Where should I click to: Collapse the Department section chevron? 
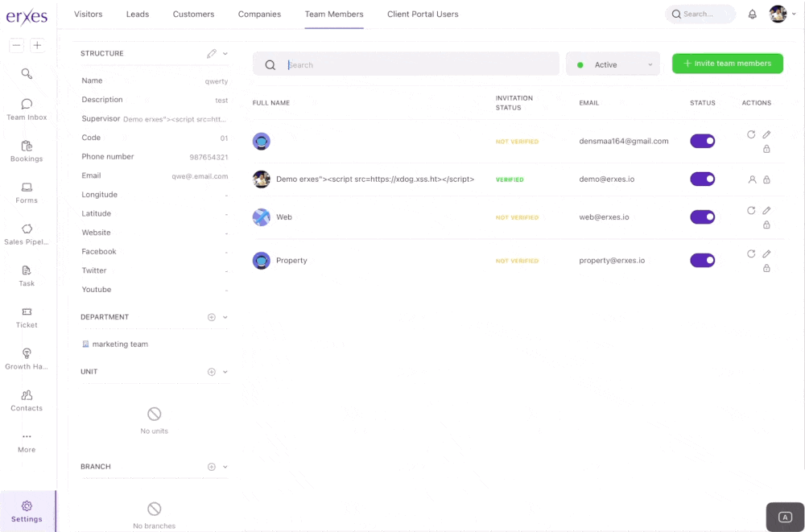(225, 317)
